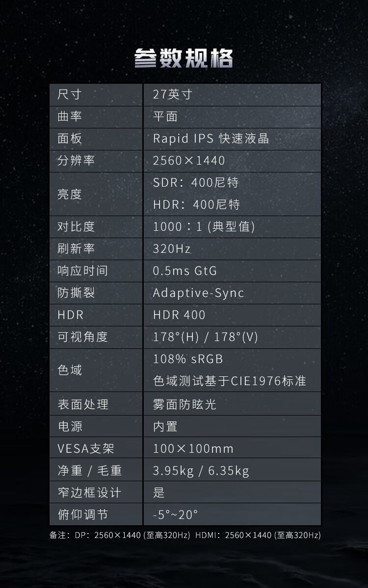Viewport: 368px width, 588px height.
Task: Select the -5°~20° tilt adjustment value
Action: (x=175, y=515)
